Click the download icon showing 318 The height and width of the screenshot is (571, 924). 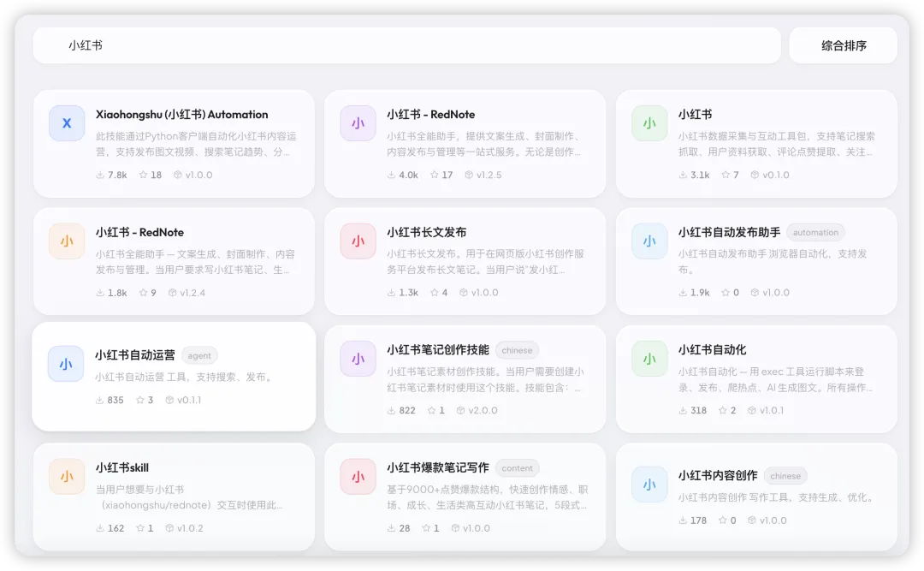click(683, 410)
